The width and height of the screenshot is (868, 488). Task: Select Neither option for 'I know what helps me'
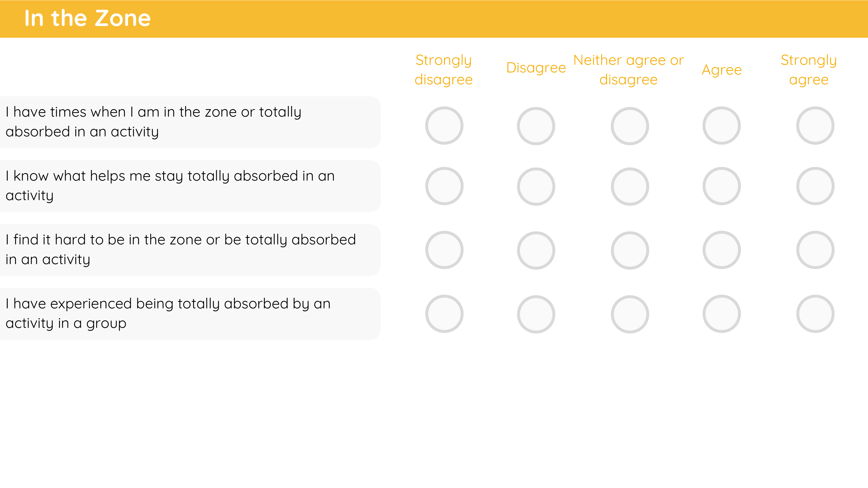coord(630,186)
